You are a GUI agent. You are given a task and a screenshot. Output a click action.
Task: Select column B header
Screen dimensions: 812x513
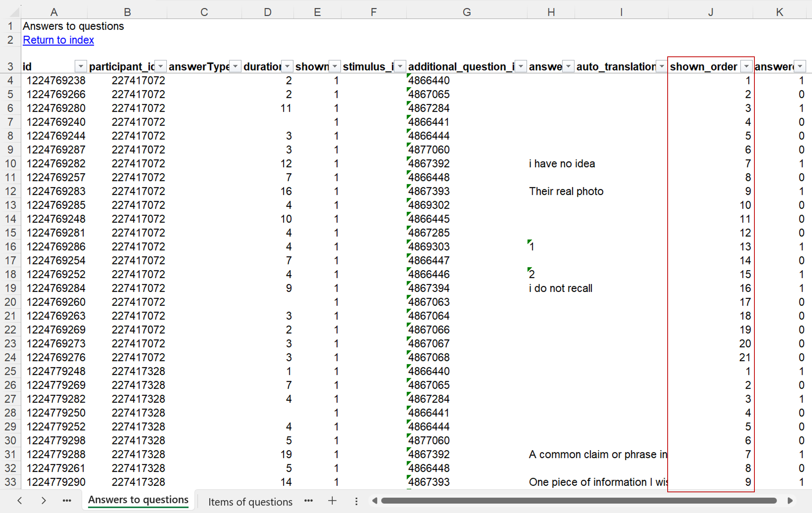coord(127,12)
